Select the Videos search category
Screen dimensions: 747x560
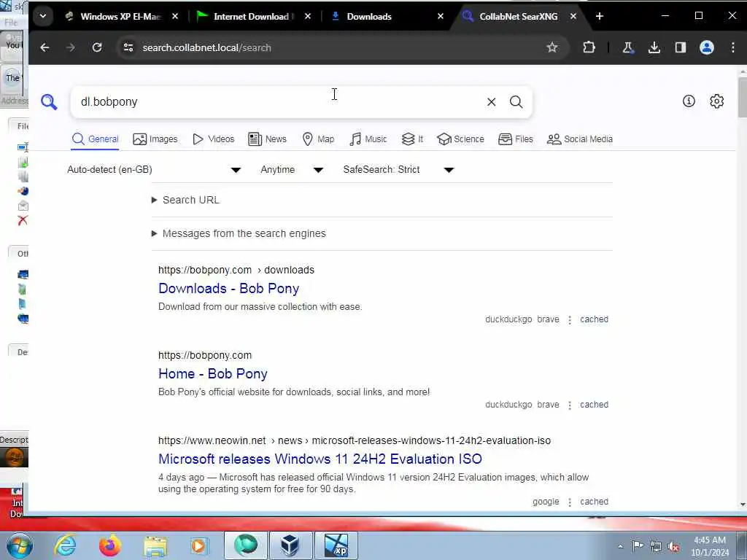[214, 139]
